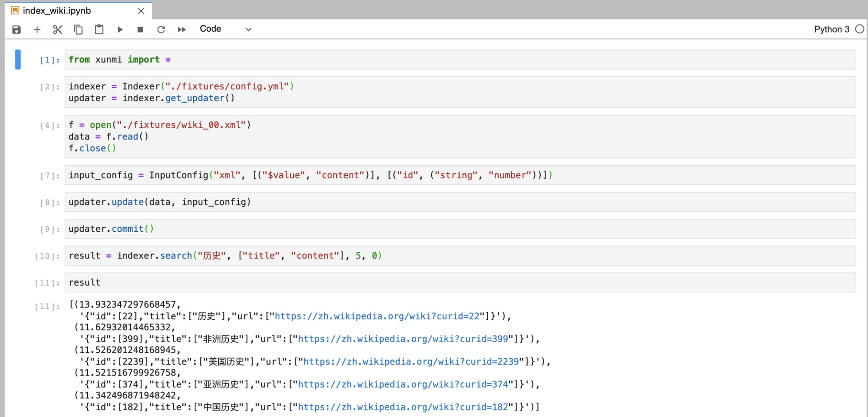This screenshot has height=417, width=868.
Task: Cut selected cell with scissors icon
Action: coord(57,29)
